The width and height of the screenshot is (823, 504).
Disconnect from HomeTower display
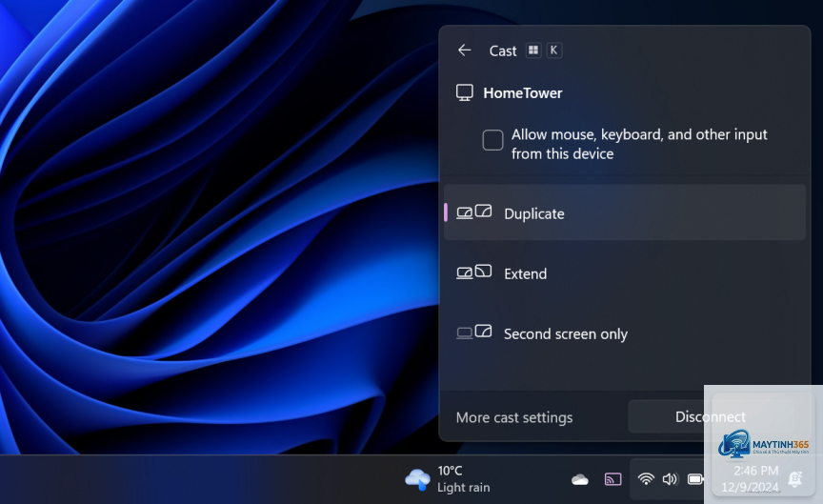(711, 417)
